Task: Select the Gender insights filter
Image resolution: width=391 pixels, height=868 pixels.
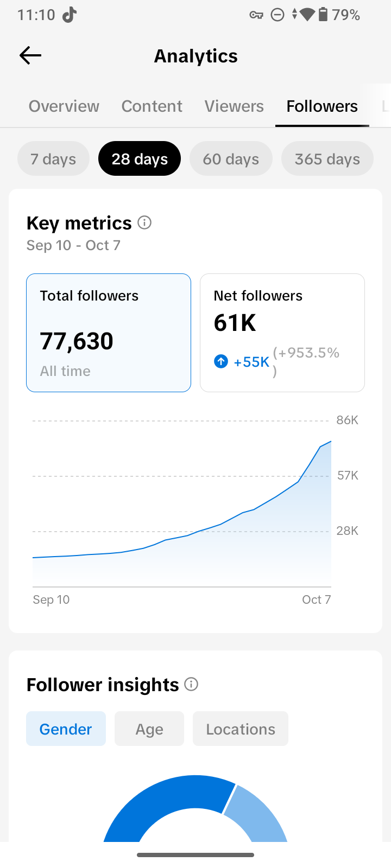Action: click(66, 729)
